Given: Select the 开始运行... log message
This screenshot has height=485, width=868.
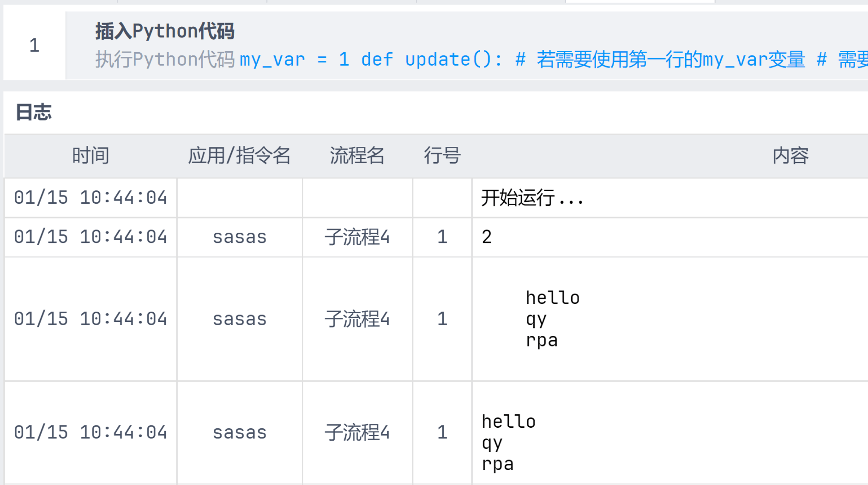Looking at the screenshot, I should [532, 198].
